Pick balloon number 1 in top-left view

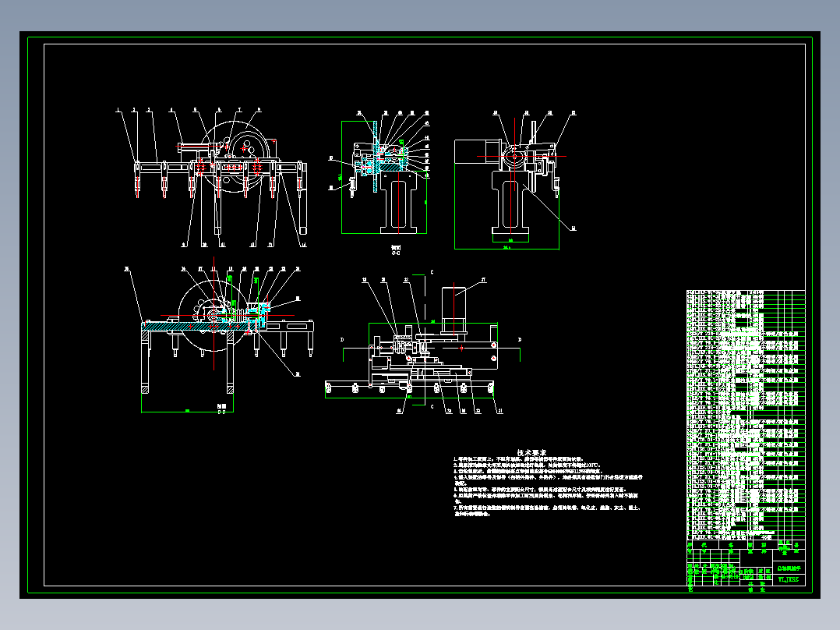click(118, 111)
